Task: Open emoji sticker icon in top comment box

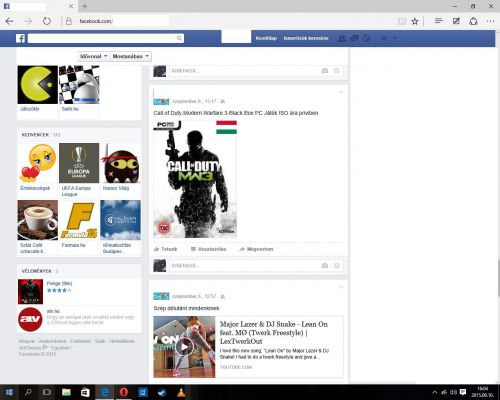Action: (337, 71)
